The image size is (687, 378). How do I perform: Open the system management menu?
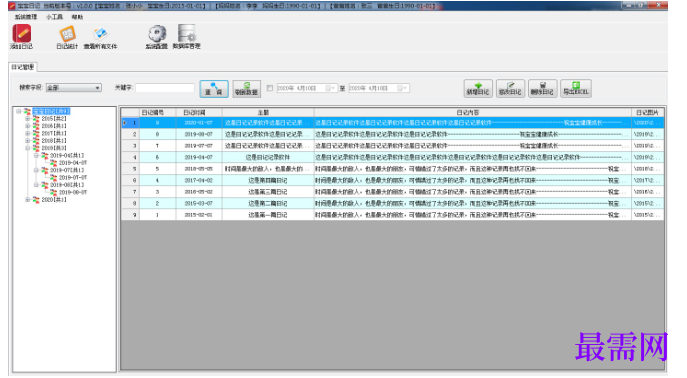tap(26, 17)
